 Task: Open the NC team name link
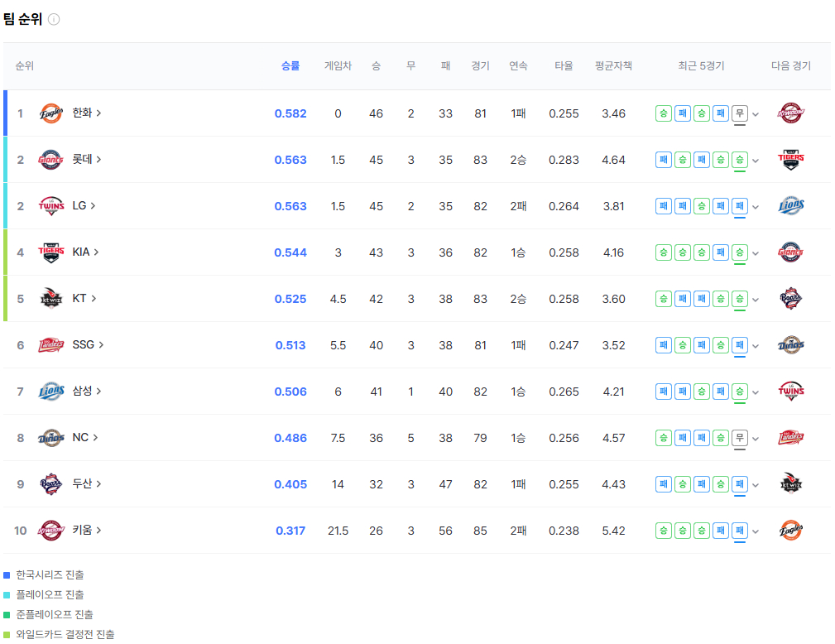85,438
